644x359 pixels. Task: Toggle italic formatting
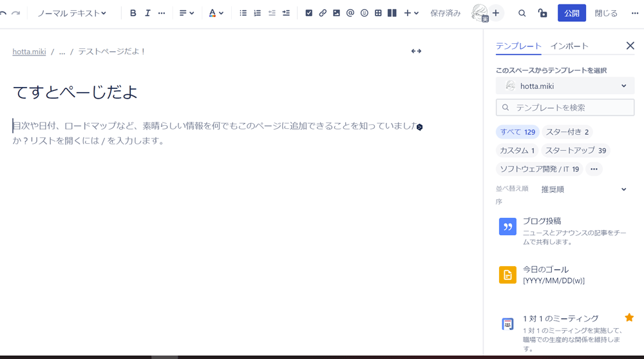click(x=147, y=13)
